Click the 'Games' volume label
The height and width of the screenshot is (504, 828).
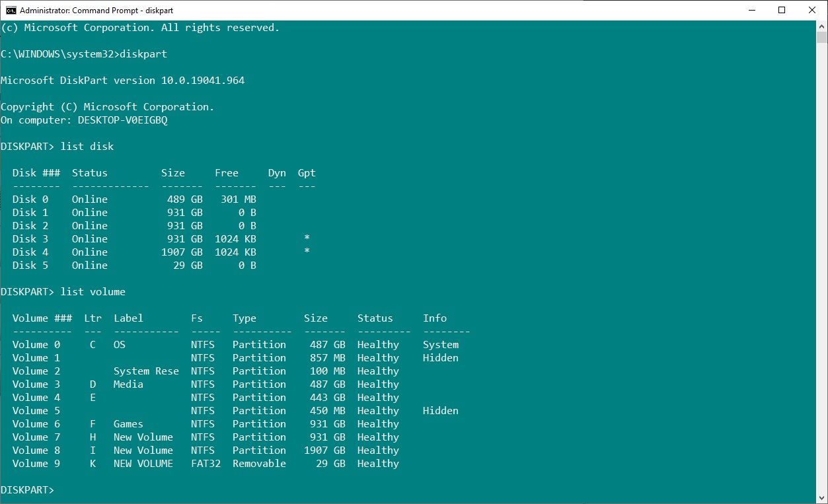(128, 424)
